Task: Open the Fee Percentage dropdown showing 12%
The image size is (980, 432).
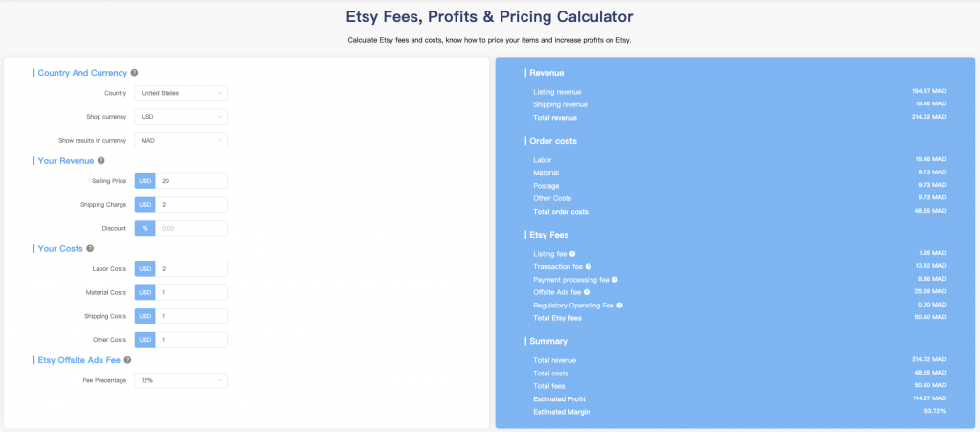Action: coord(181,380)
